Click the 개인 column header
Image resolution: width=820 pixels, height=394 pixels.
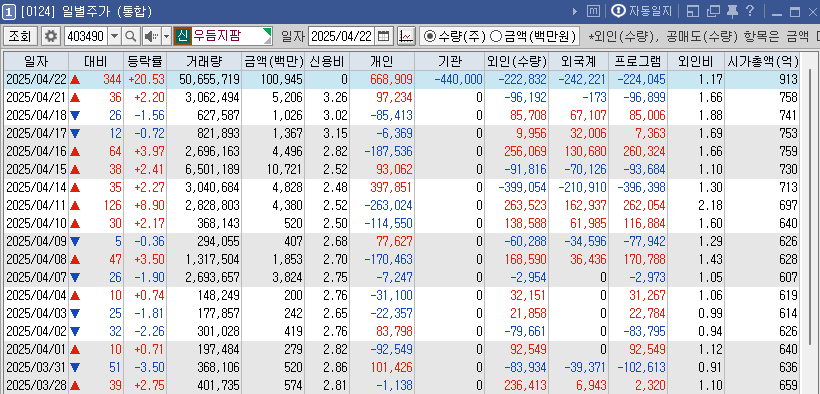pos(382,62)
